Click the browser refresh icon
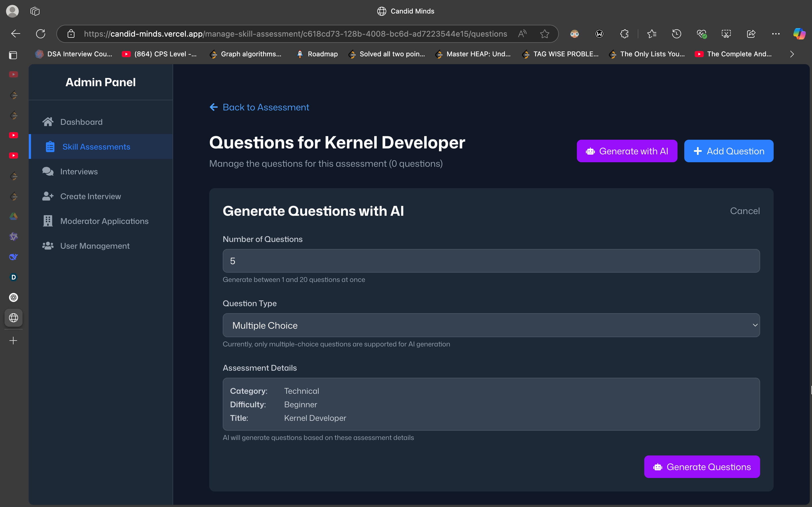Screen dimensions: 812x507 [x=41, y=34]
